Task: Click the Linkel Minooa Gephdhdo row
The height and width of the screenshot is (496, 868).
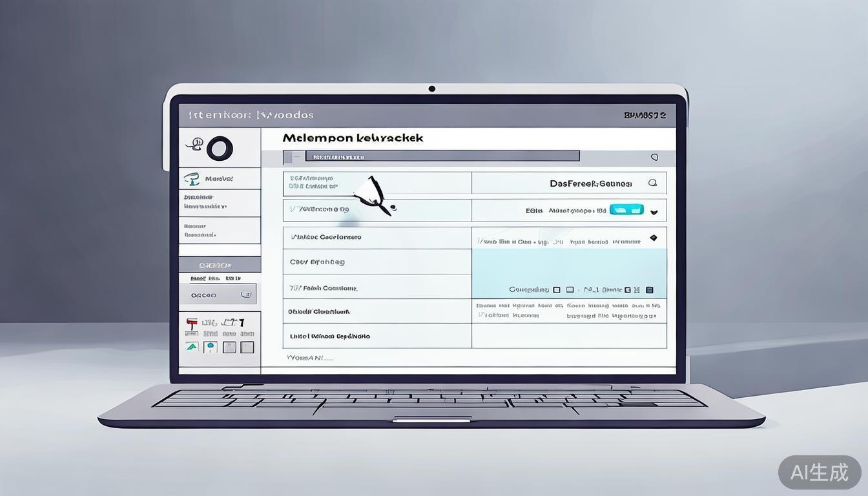Action: tap(377, 336)
